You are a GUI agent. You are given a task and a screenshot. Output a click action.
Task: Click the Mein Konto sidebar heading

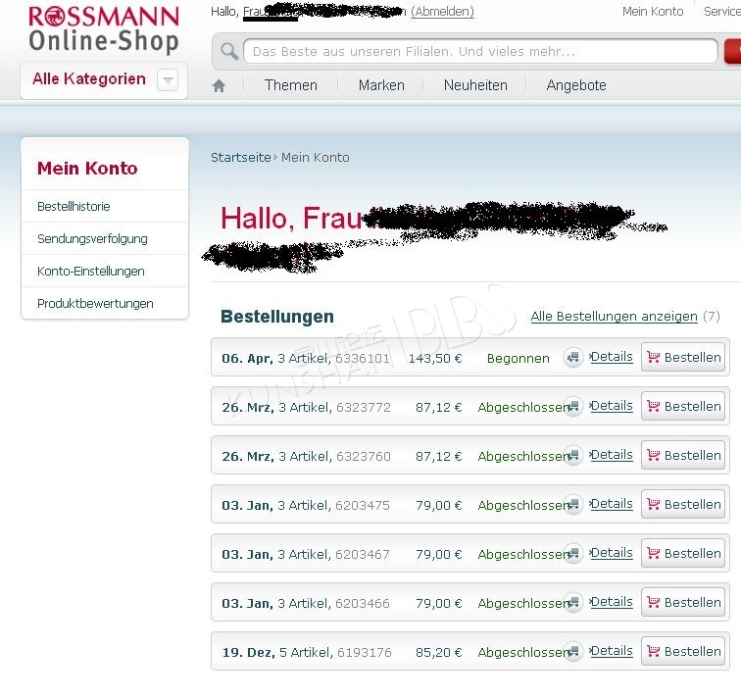[x=87, y=169]
